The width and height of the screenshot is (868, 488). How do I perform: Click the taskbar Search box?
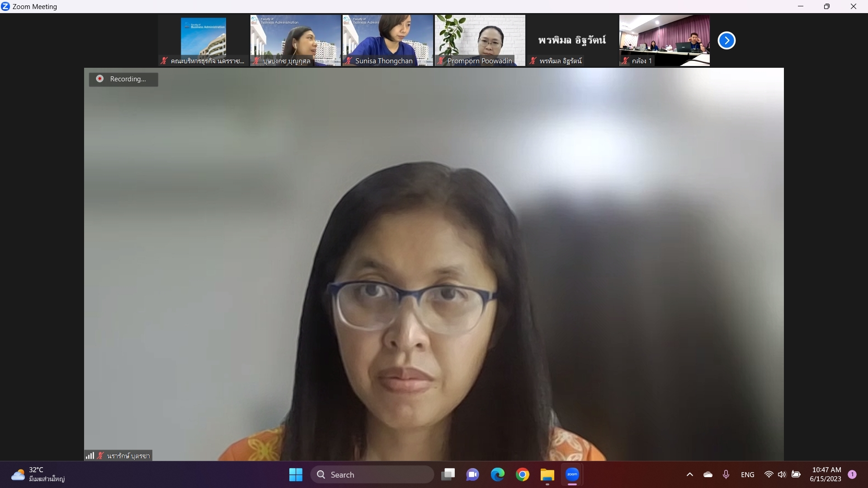tap(372, 475)
